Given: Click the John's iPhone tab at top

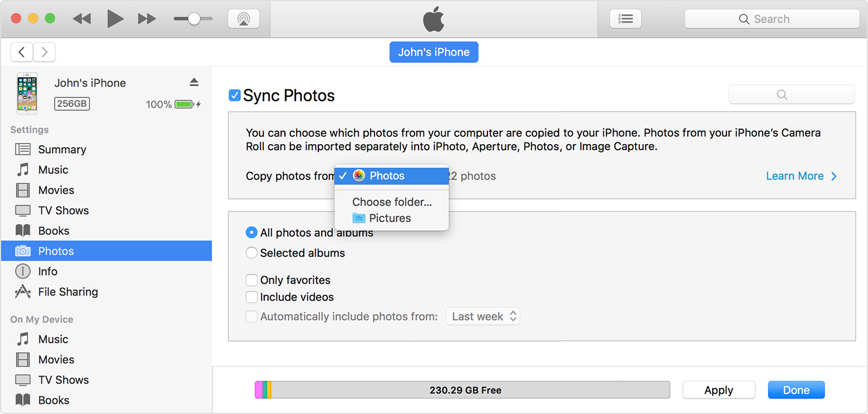Looking at the screenshot, I should tap(433, 51).
